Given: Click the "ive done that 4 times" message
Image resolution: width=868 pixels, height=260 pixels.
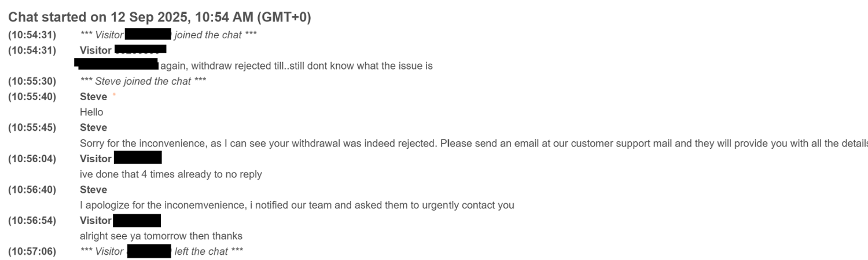Looking at the screenshot, I should coord(171,174).
